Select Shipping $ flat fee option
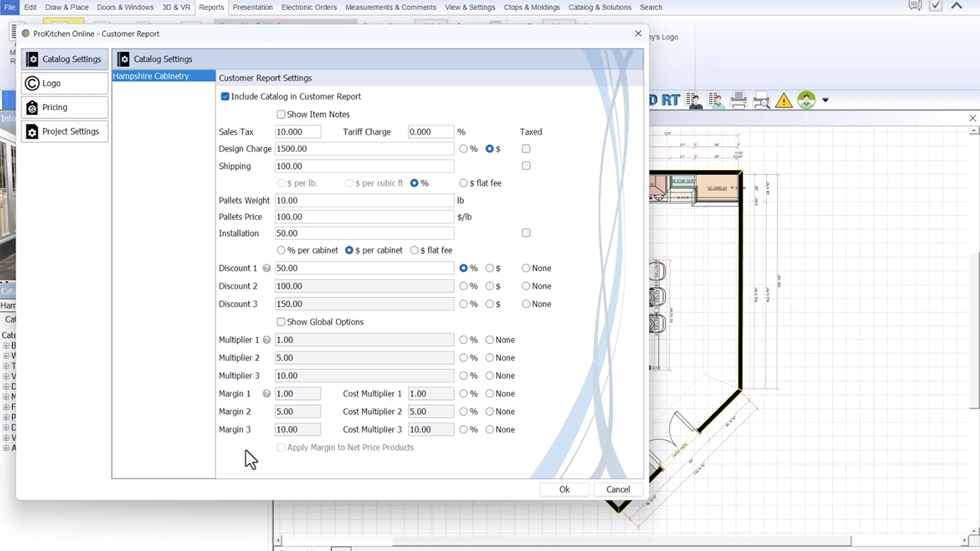The image size is (980, 551). point(464,183)
